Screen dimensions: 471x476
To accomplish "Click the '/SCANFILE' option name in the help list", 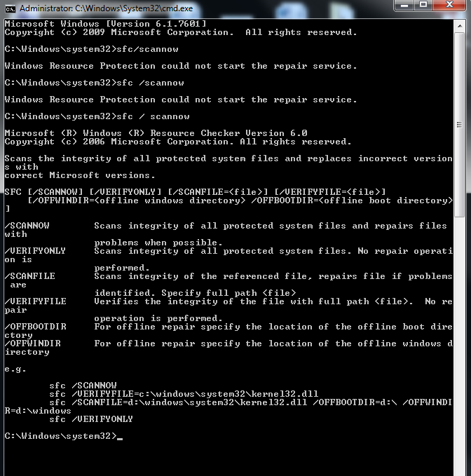I will click(x=30, y=276).
